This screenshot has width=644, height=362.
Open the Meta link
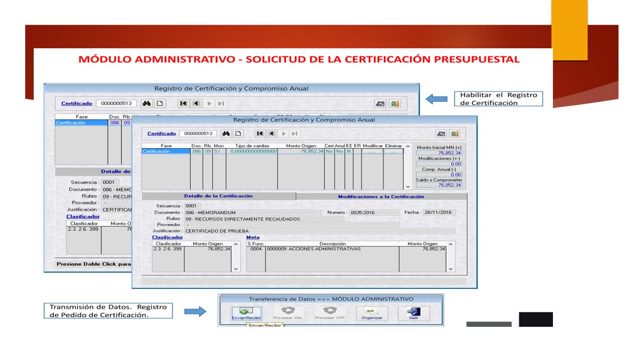coord(253,237)
